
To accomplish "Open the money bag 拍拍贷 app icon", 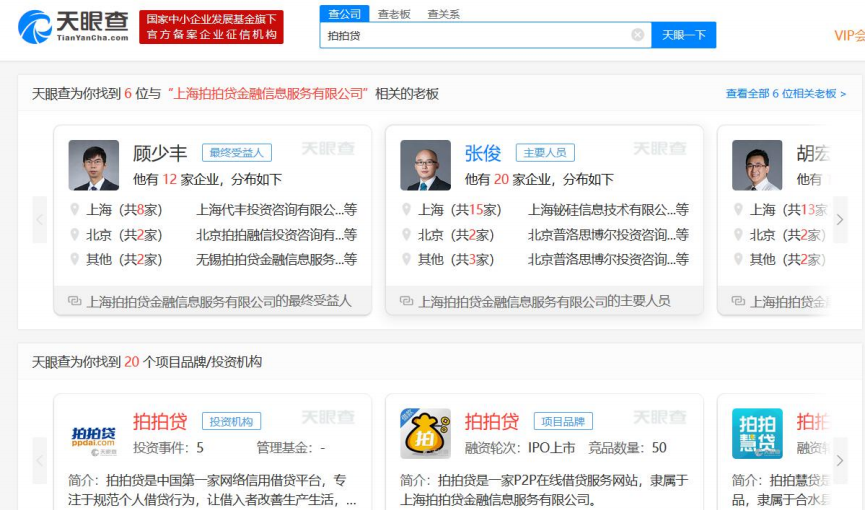I will tap(425, 434).
